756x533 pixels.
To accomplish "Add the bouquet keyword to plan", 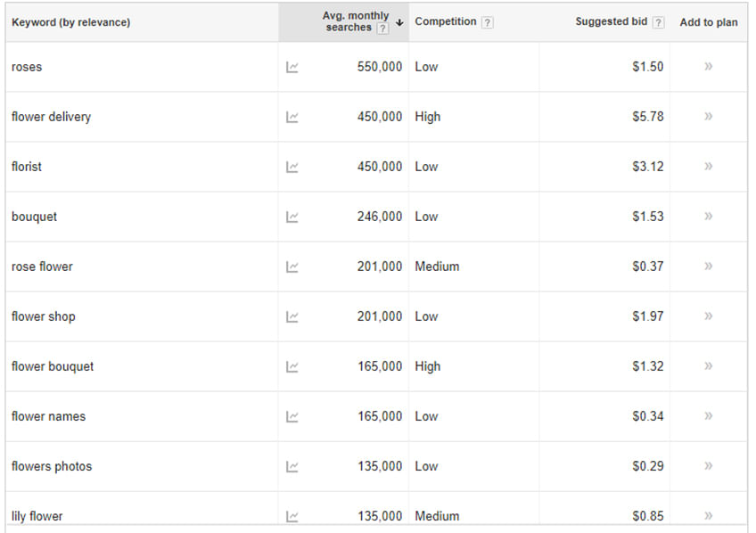I will tap(709, 217).
